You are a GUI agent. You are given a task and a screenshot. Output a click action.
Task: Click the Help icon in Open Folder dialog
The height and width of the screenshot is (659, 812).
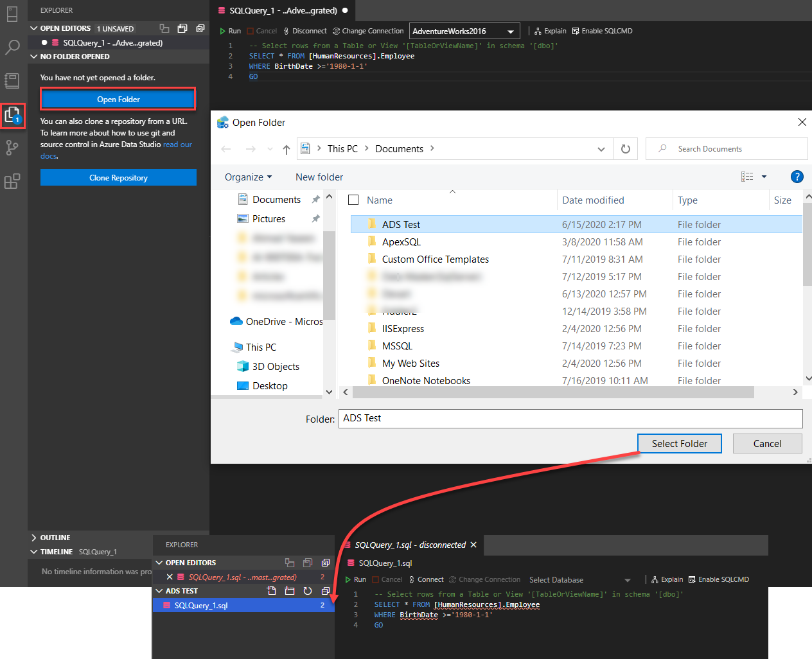point(797,177)
